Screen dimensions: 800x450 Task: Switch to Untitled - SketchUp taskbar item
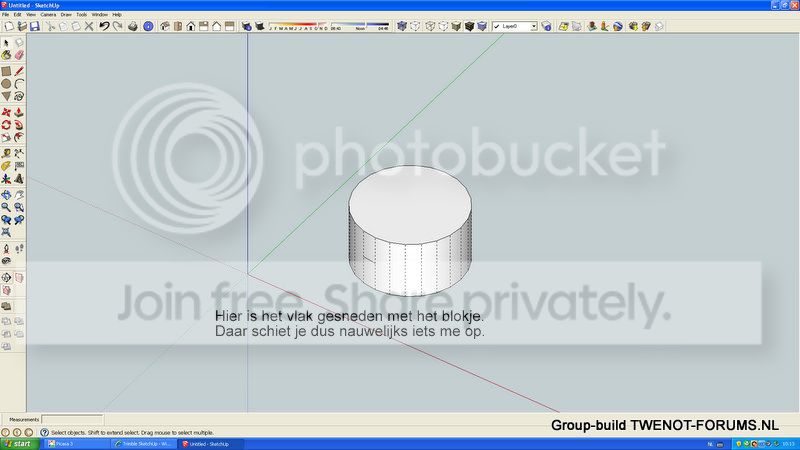pyautogui.click(x=211, y=444)
